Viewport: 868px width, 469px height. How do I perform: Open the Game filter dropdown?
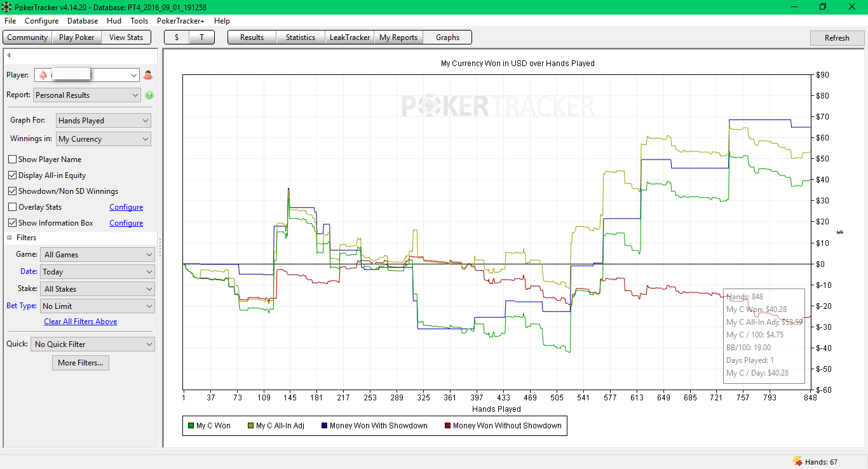coord(97,255)
